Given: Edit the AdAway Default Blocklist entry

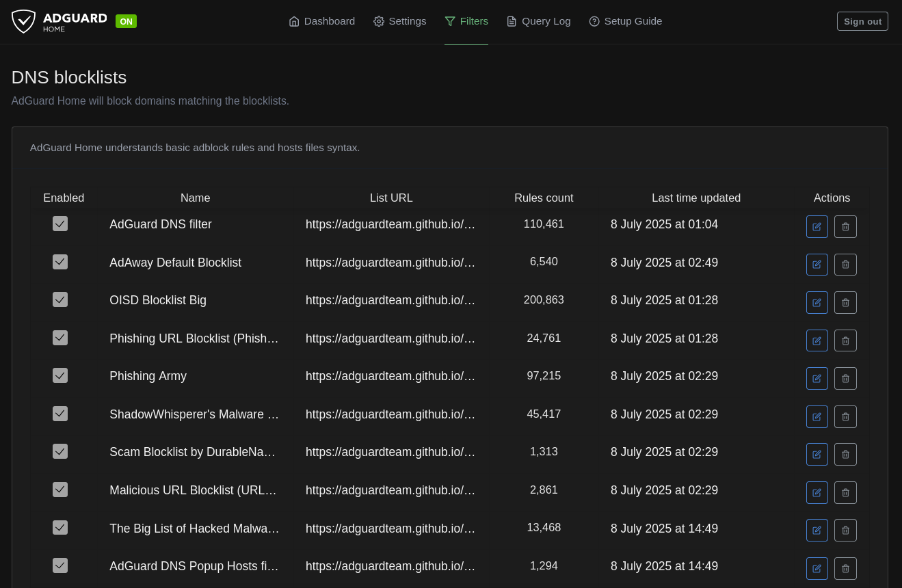Looking at the screenshot, I should click(x=817, y=265).
